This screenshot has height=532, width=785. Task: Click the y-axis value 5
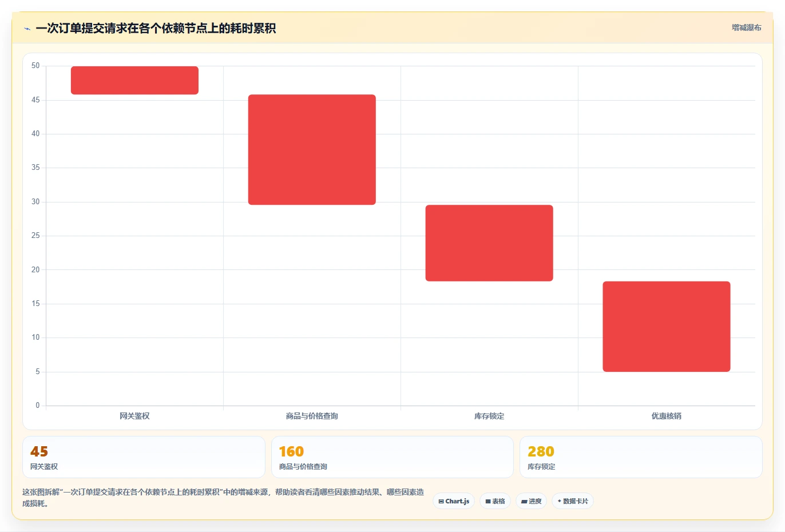38,372
